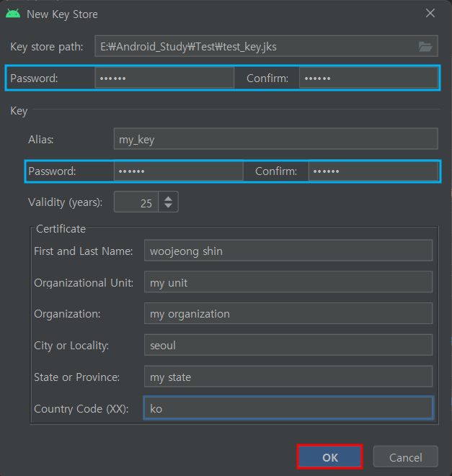This screenshot has width=452, height=476.
Task: Focus the key store Password field
Action: (x=164, y=78)
